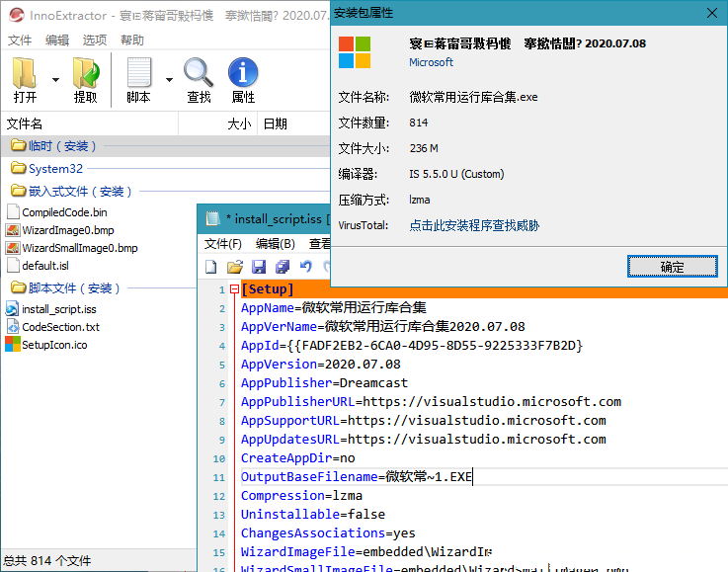Screen dimensions: 728x572
Task: Sort by the 文件名 column header
Action: (x=90, y=123)
